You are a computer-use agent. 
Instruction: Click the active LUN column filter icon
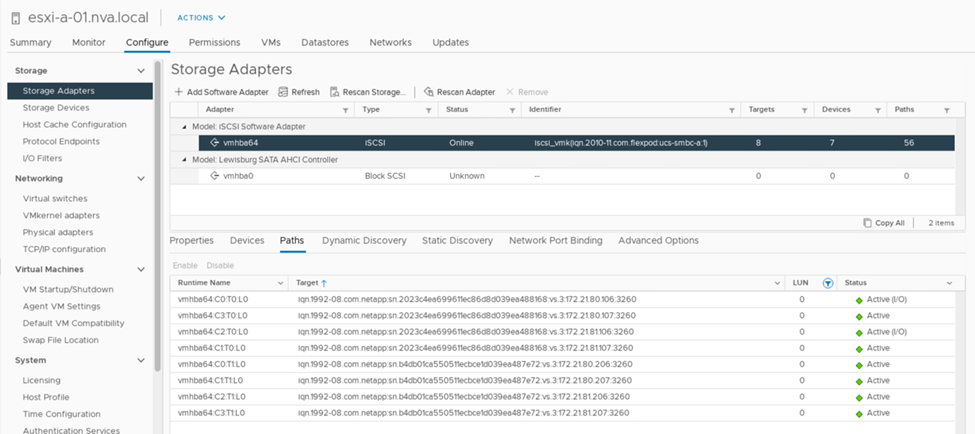click(x=827, y=283)
